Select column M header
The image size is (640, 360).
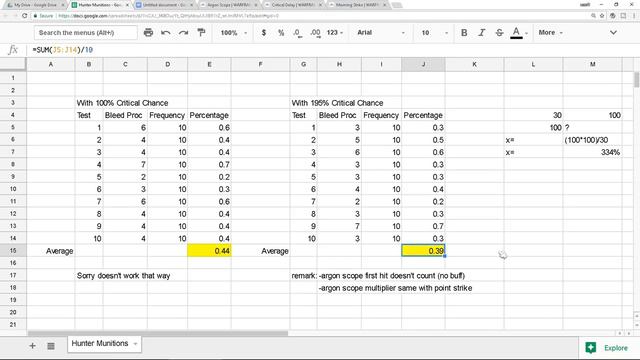pyautogui.click(x=592, y=64)
